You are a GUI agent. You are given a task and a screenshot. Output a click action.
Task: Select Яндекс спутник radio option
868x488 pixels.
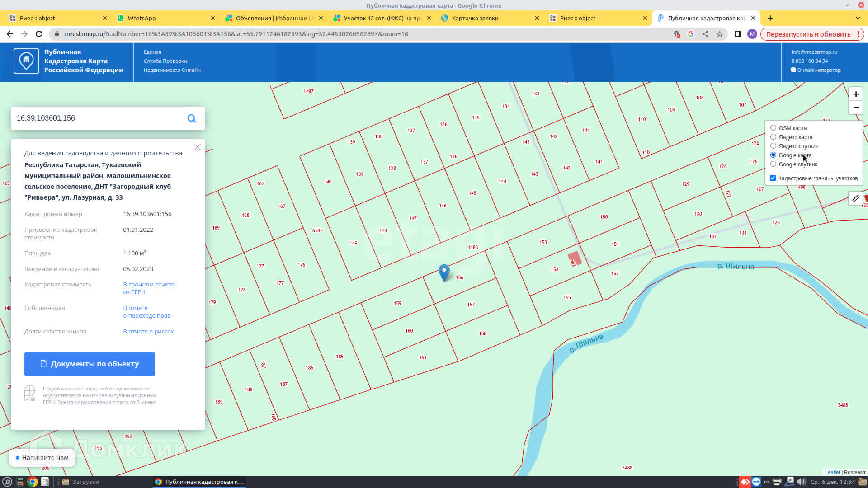(x=773, y=146)
